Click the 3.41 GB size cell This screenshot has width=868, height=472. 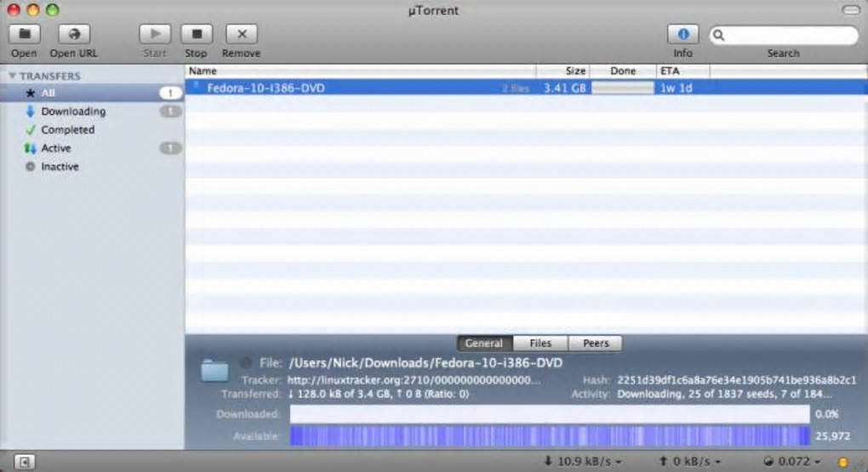(x=565, y=88)
